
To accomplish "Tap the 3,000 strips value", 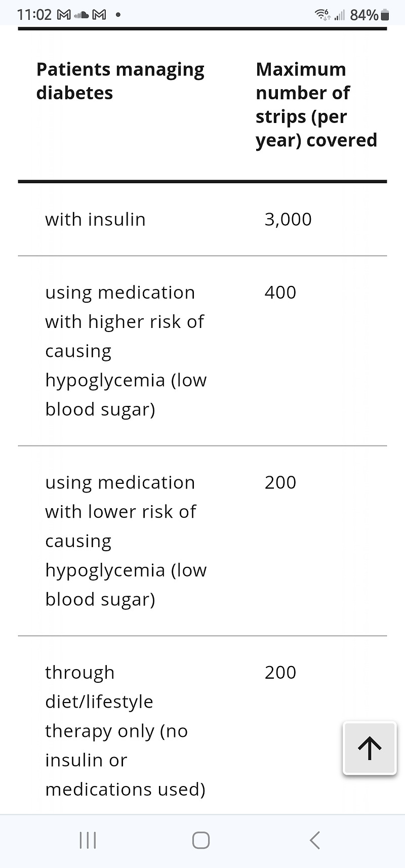I will (x=288, y=220).
